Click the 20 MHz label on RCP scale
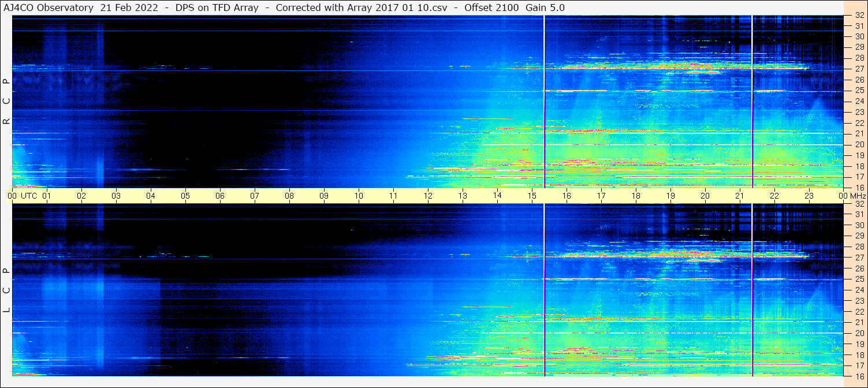Image resolution: width=868 pixels, height=388 pixels. pos(859,144)
